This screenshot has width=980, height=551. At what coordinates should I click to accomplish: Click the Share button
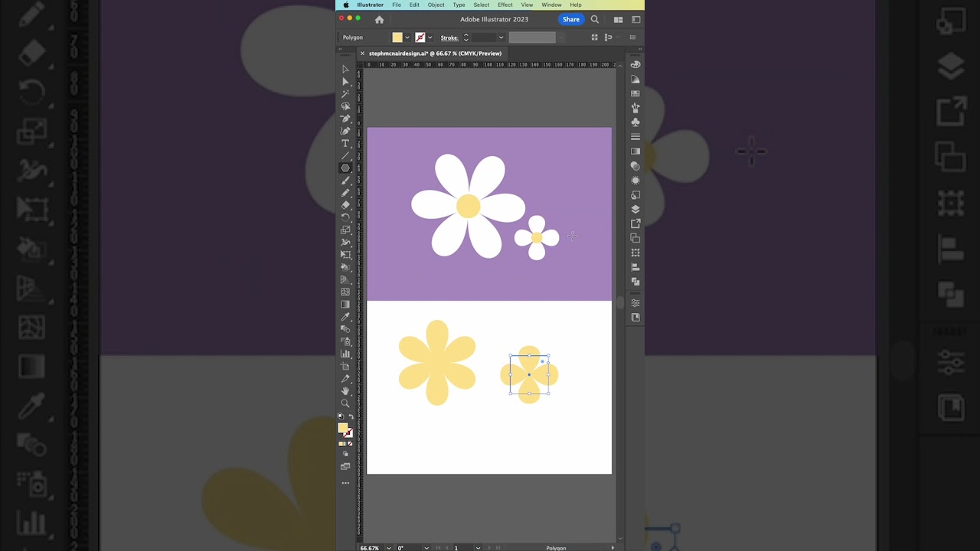(x=571, y=19)
